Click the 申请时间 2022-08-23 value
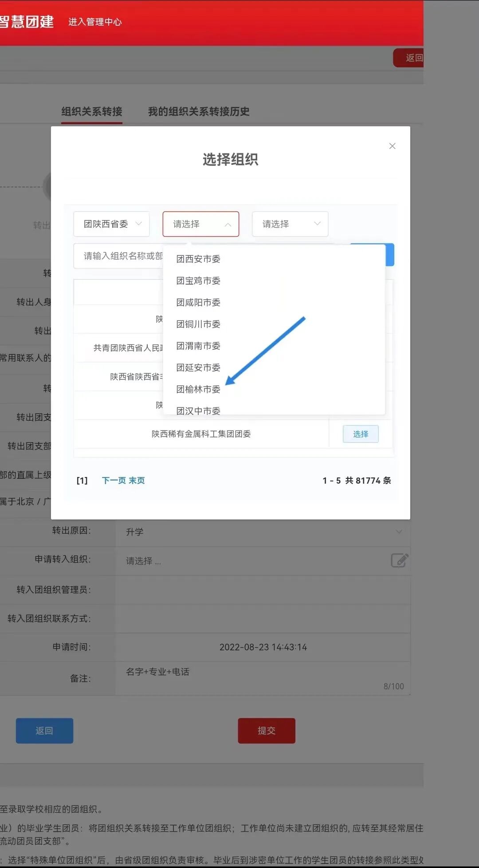 (x=263, y=647)
